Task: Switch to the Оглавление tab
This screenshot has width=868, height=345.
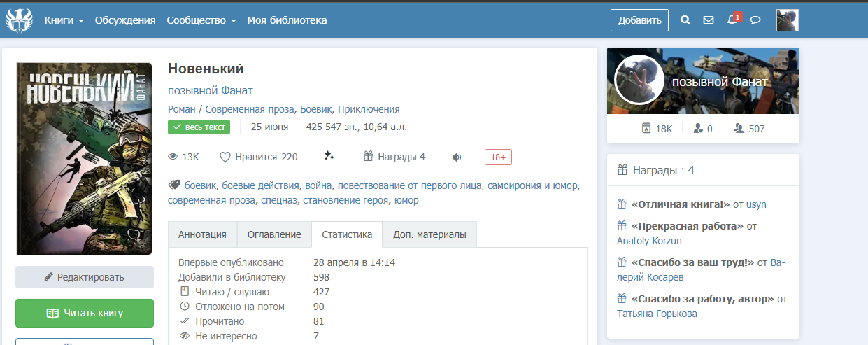Action: [x=274, y=234]
